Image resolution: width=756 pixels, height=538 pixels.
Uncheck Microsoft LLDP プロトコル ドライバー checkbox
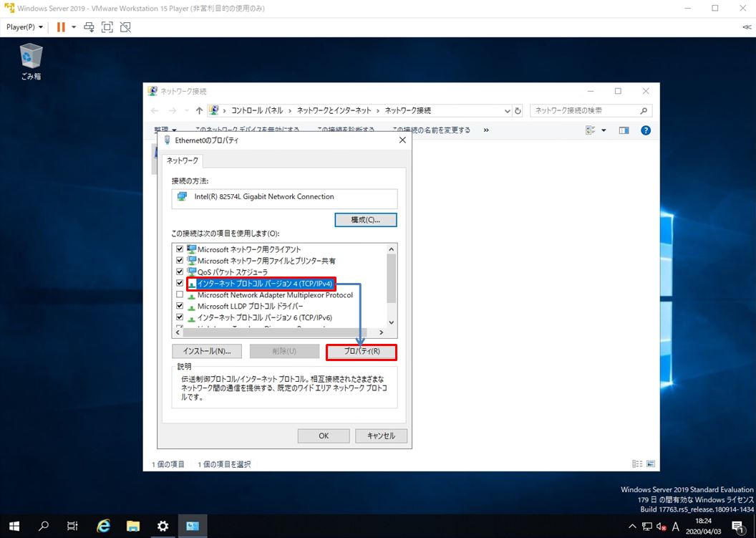tap(180, 306)
